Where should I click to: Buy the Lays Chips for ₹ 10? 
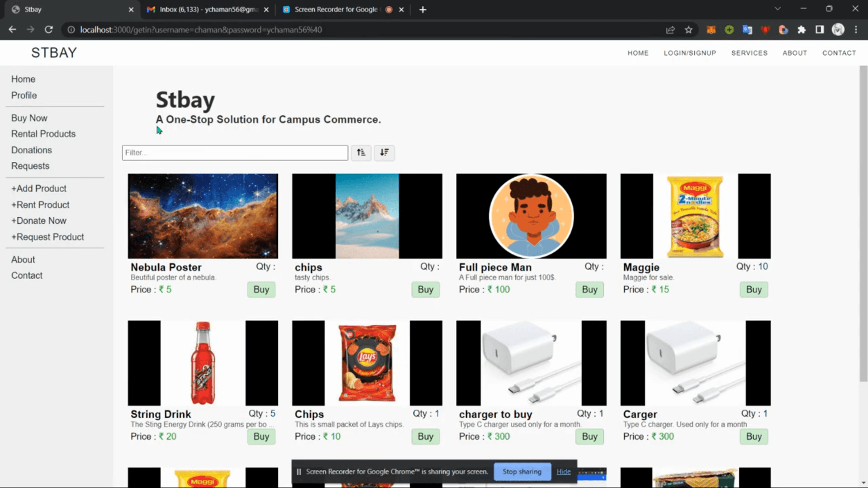[x=425, y=436]
